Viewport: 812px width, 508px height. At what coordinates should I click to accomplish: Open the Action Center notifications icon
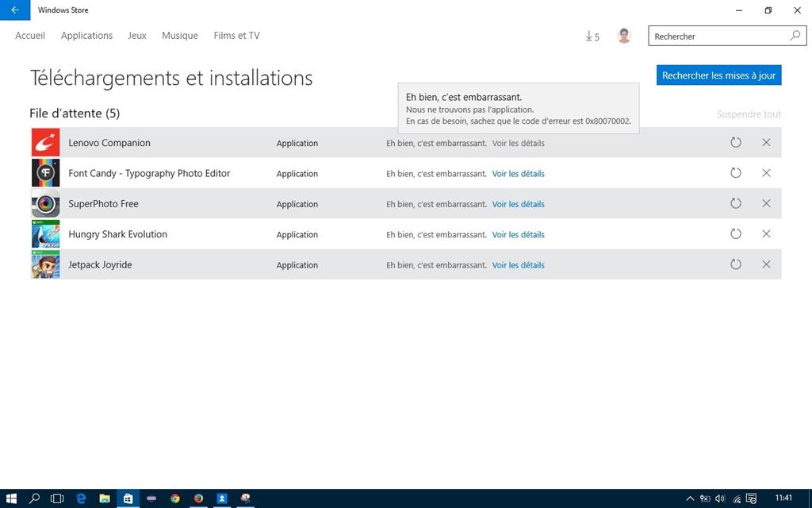[x=752, y=498]
